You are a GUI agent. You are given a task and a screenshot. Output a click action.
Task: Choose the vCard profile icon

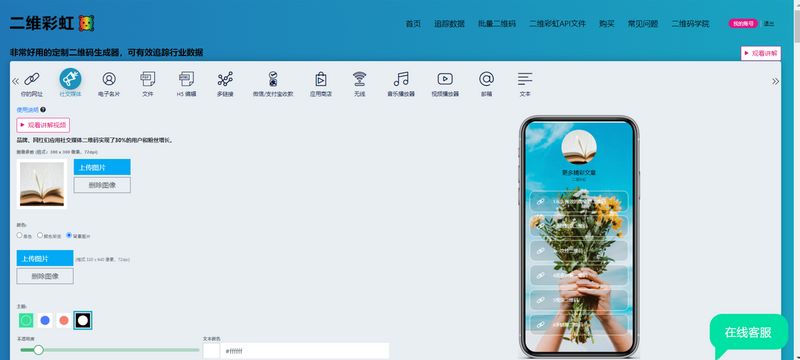(x=109, y=79)
